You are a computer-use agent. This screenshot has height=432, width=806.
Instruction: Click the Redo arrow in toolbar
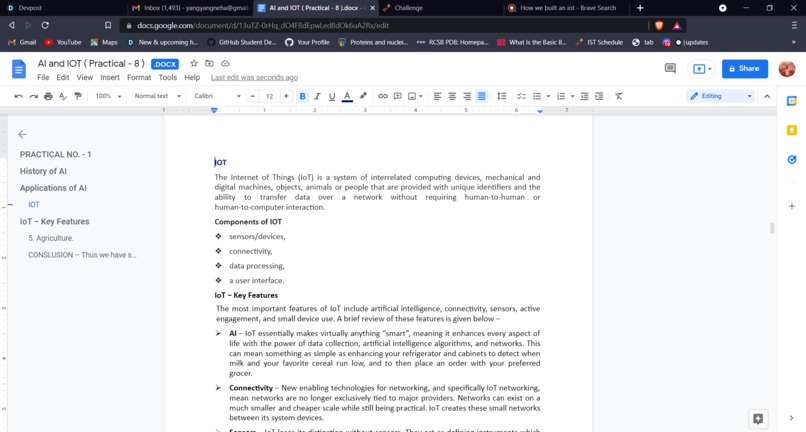tap(33, 96)
